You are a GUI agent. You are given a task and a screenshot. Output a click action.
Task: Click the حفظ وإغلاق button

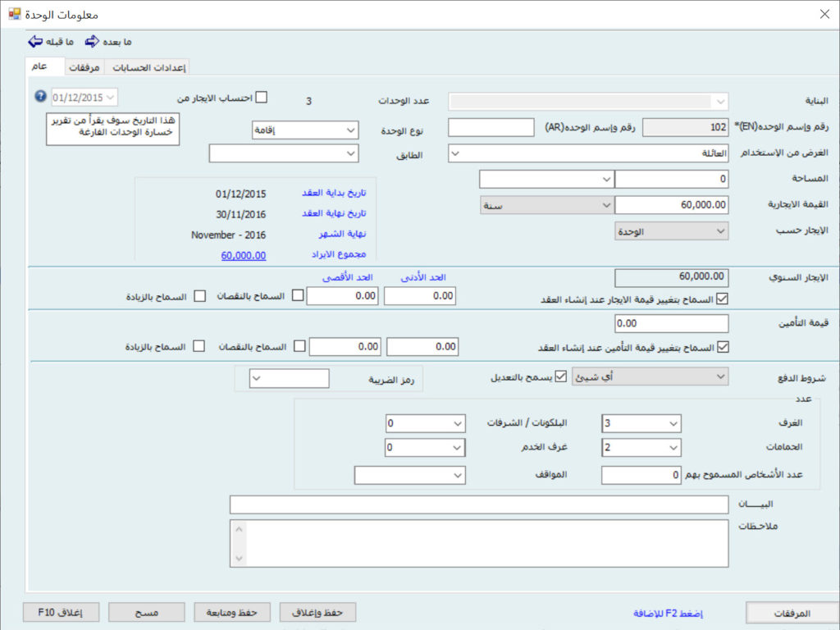pyautogui.click(x=317, y=612)
